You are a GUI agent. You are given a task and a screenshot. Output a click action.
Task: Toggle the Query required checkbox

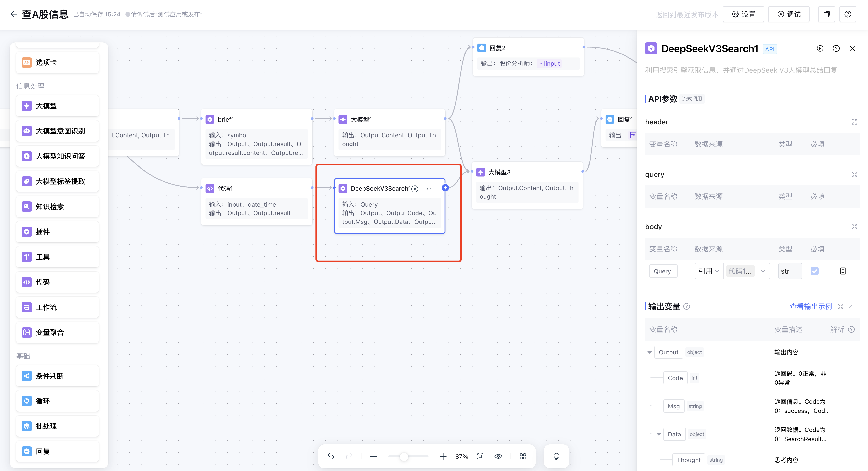[814, 271]
